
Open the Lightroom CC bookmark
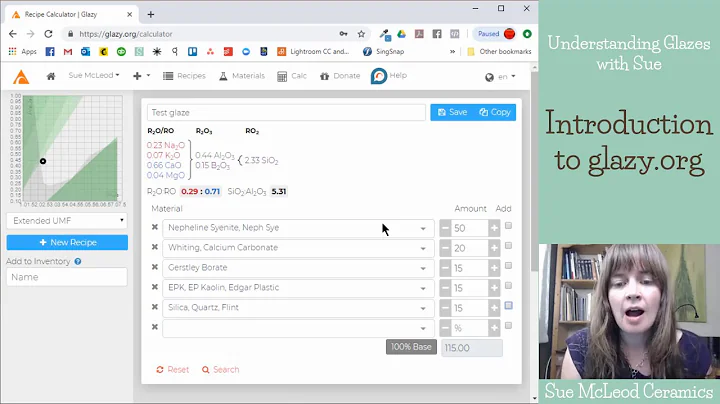[313, 52]
